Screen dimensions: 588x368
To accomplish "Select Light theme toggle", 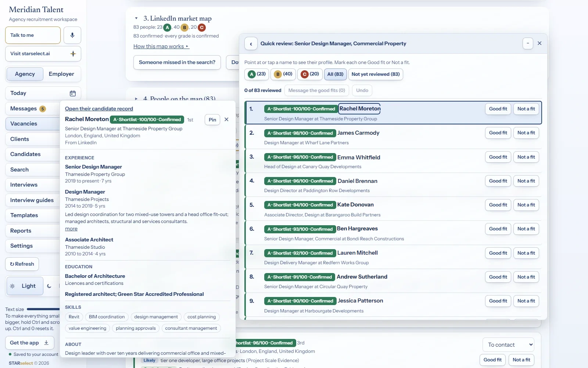I will point(25,286).
